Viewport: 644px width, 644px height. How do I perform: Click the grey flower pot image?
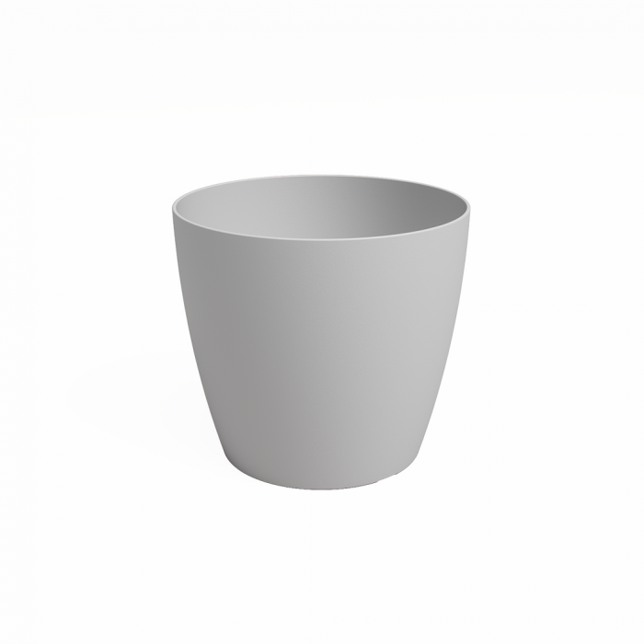[x=320, y=332]
